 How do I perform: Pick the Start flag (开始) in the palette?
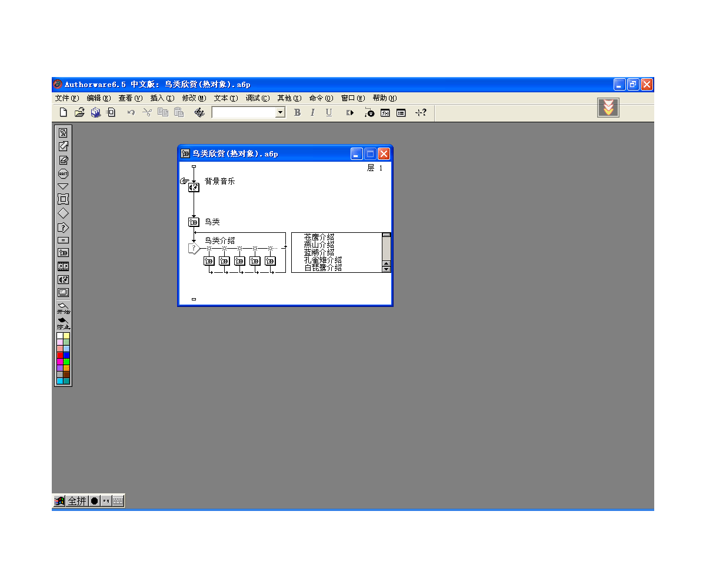pyautogui.click(x=63, y=308)
